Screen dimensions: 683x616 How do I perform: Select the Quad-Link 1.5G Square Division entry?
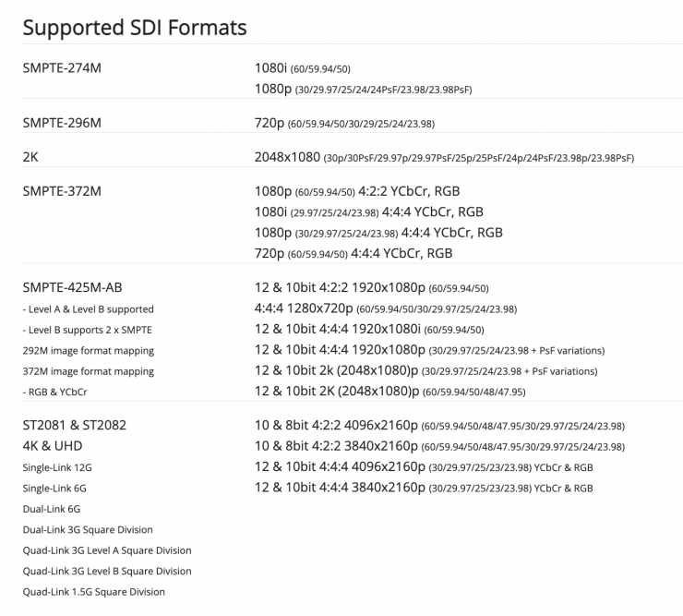pyautogui.click(x=92, y=591)
